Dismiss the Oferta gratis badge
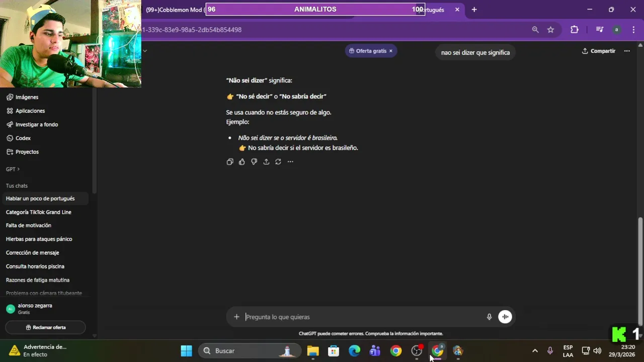Image resolution: width=644 pixels, height=362 pixels. 390,51
